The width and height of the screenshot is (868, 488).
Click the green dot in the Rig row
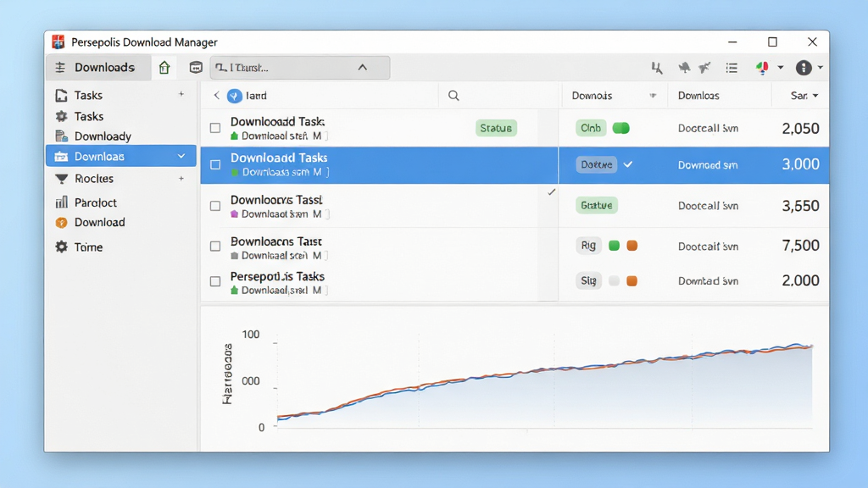(x=614, y=246)
